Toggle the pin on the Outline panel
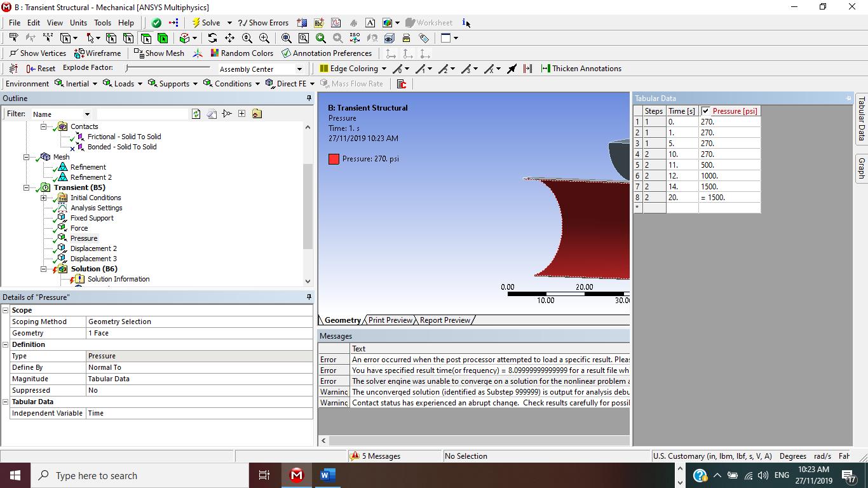The width and height of the screenshot is (868, 488). tap(309, 98)
